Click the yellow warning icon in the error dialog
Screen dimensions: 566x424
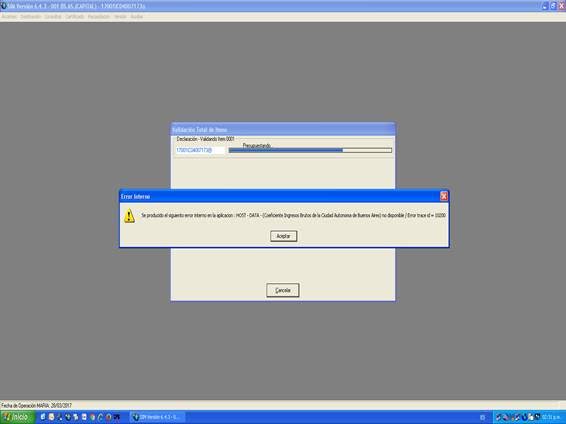(x=129, y=216)
